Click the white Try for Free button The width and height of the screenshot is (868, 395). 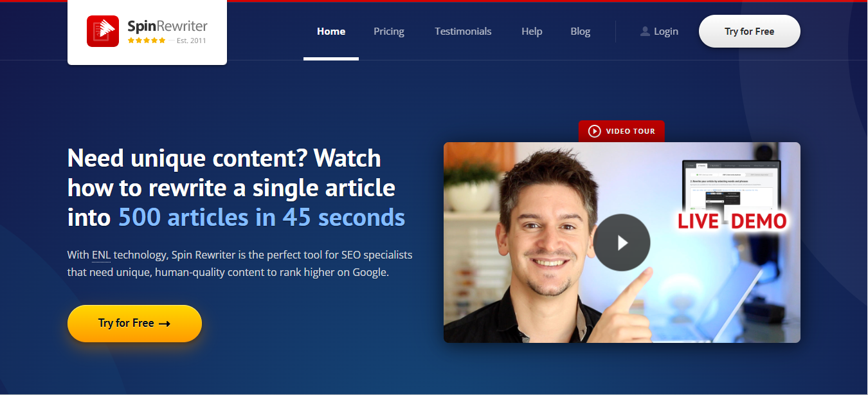(x=750, y=32)
